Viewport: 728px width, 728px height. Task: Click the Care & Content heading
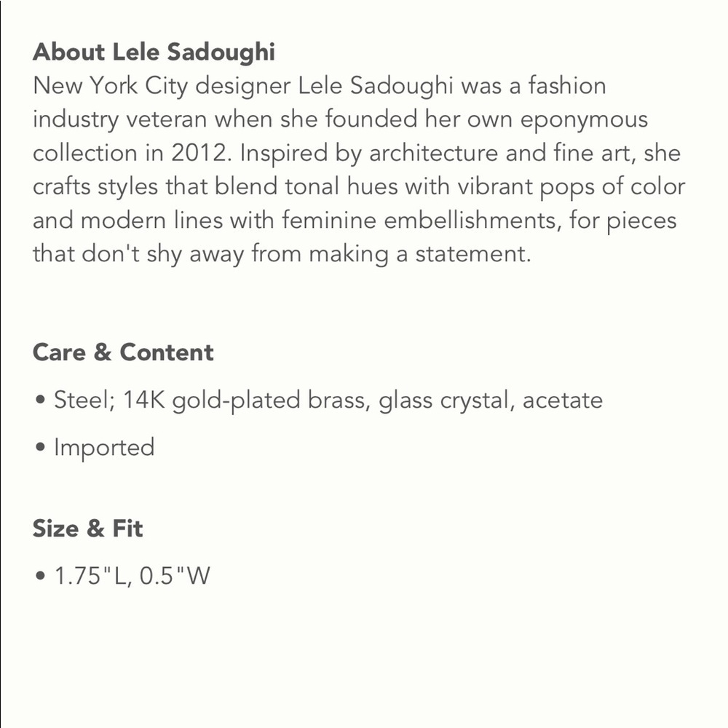pyautogui.click(x=123, y=352)
